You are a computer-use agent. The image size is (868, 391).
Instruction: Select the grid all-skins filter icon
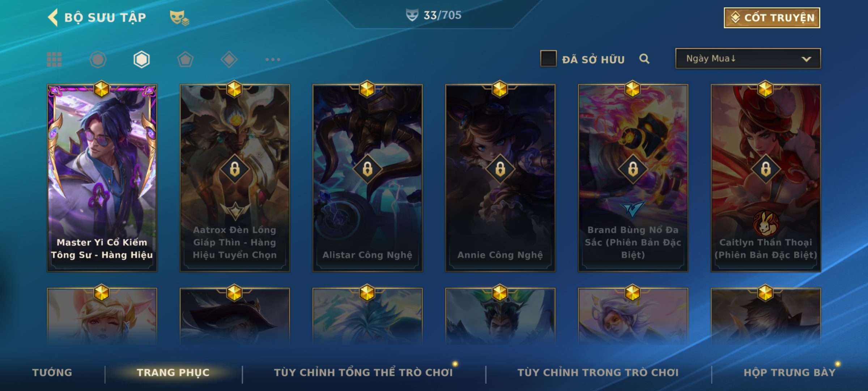tap(54, 59)
